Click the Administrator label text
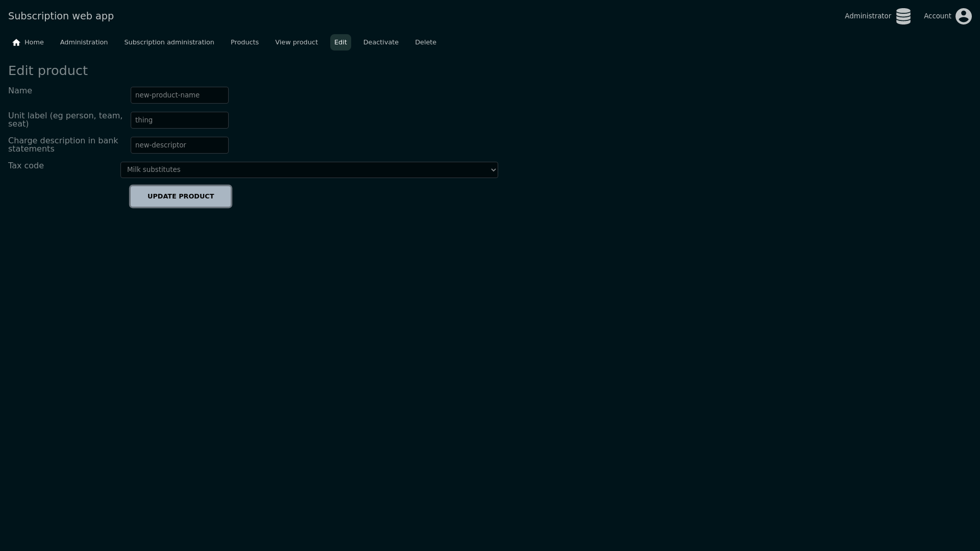This screenshot has width=980, height=551. (x=867, y=16)
